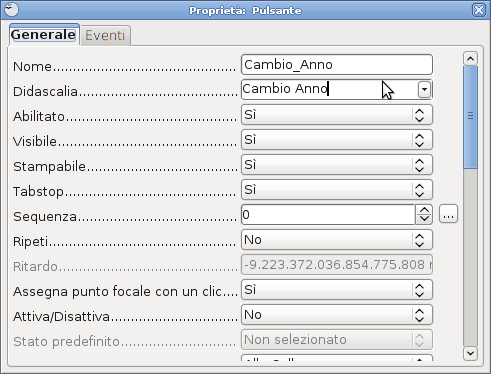
Task: Open the Stampabile dropdown
Action: tap(337, 165)
